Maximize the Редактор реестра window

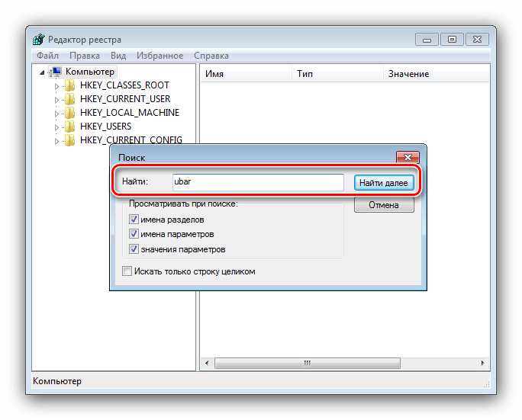452,40
